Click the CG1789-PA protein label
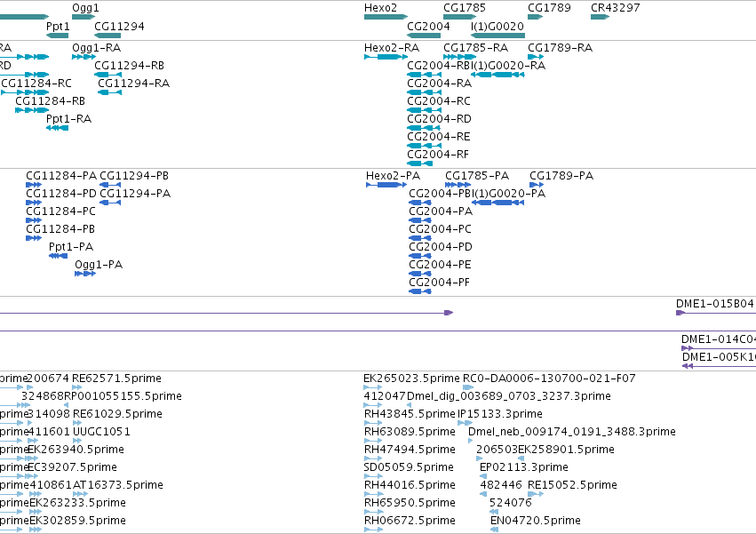 click(561, 176)
